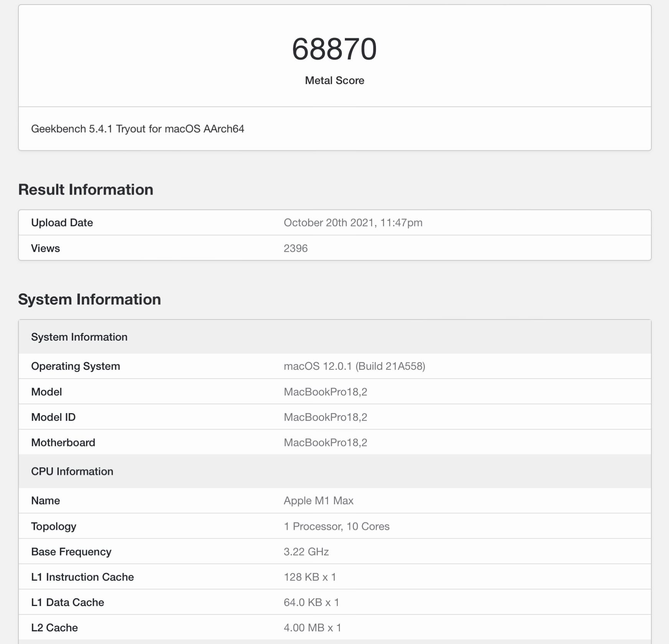Select the '4.00 MB x 1' value
This screenshot has width=669, height=644.
coord(313,628)
